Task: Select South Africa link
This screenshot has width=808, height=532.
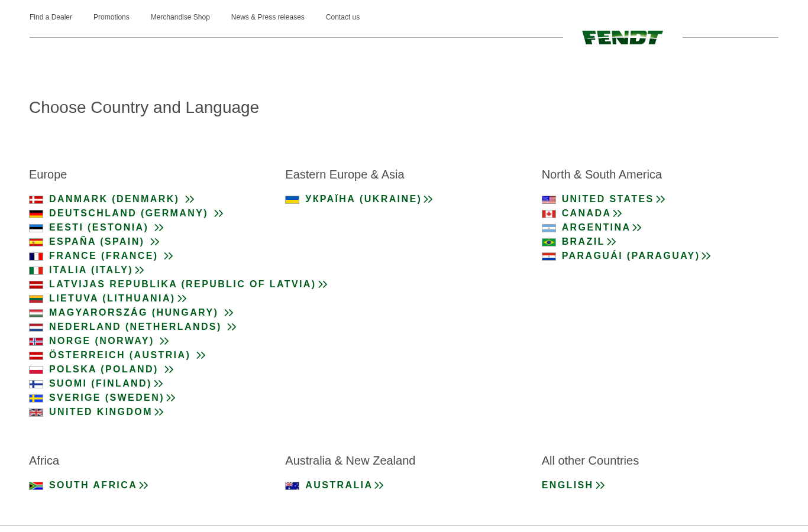Action: coord(99,485)
